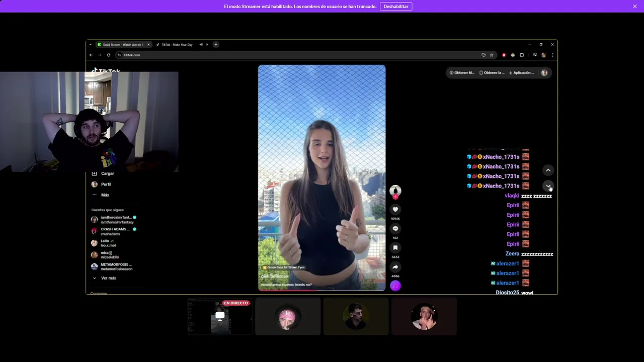Open METAMORFOSIS followed account
Image resolution: width=644 pixels, height=362 pixels.
[112, 266]
